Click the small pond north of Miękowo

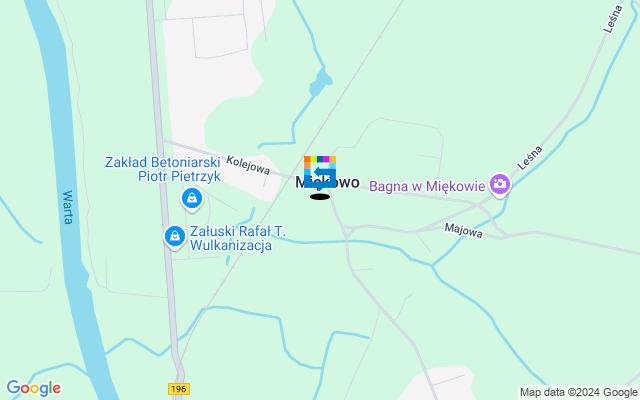click(x=320, y=82)
